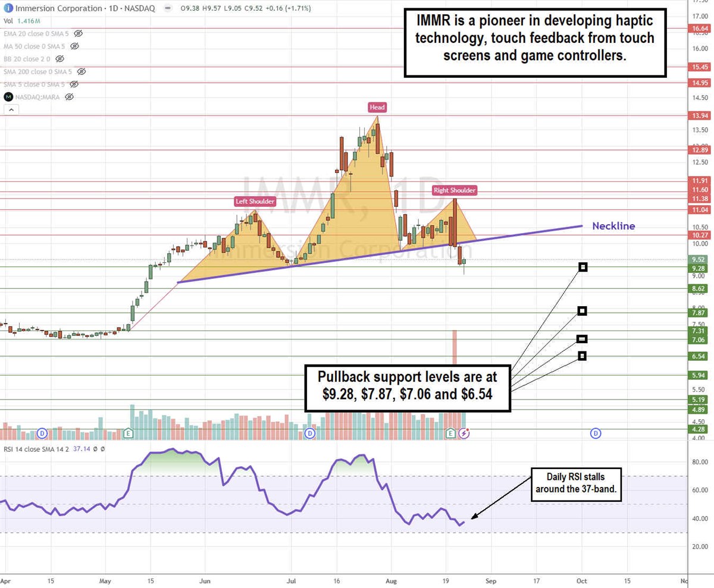Click the NASDAQ:MARA symbol logo
Viewport: 714px width, 588px height.
8,97
